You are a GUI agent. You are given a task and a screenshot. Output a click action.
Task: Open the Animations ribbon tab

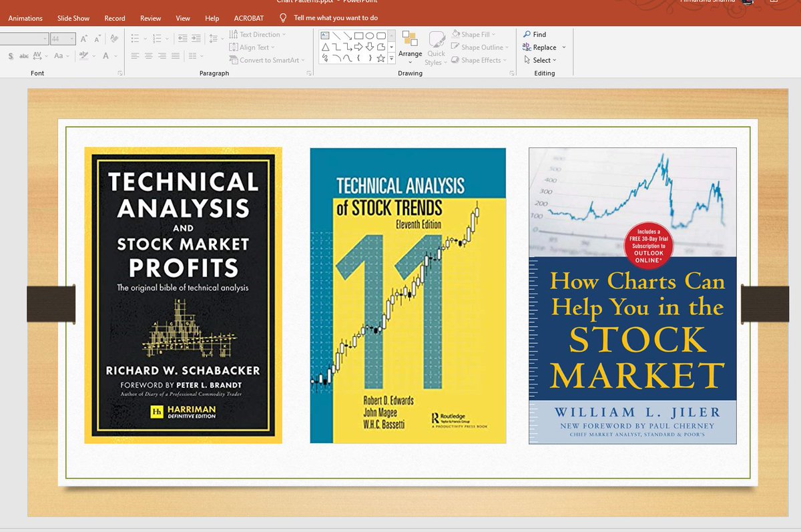pyautogui.click(x=25, y=18)
